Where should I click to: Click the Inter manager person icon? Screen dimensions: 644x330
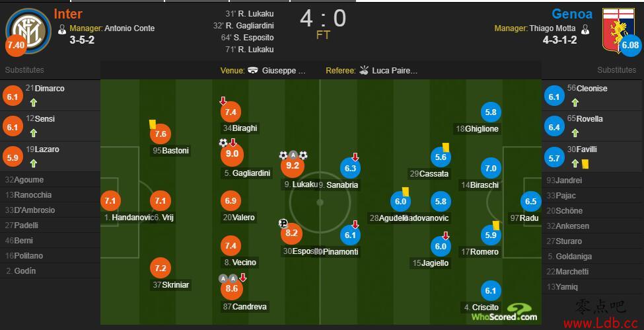coord(62,29)
